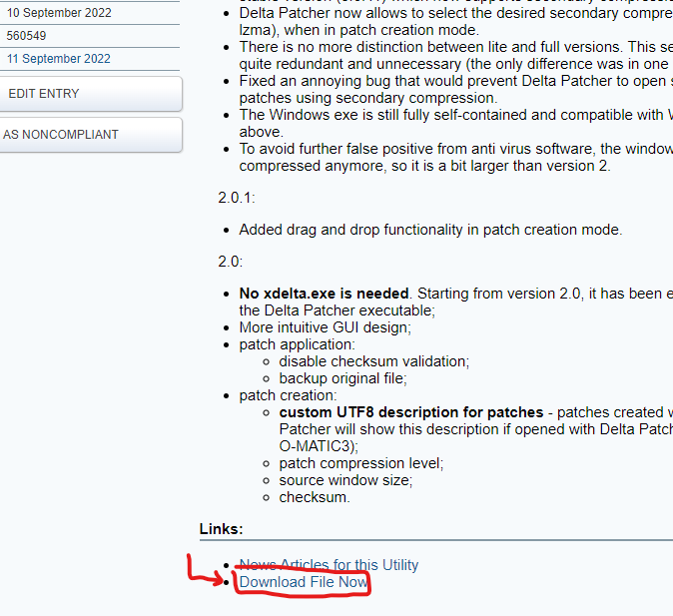Viewport: 673px width, 616px height.
Task: Click 'More intuitive GUI design;' bullet
Action: (326, 327)
